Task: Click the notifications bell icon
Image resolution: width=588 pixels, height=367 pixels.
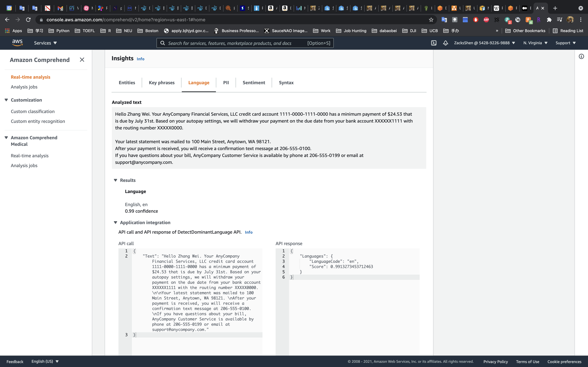Action: tap(445, 43)
